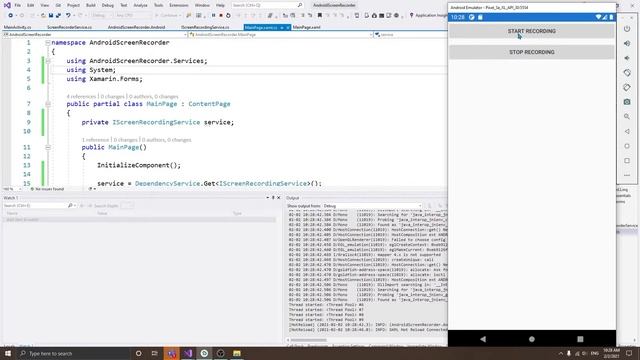Viewport: 640px width, 360px height.
Task: Click the Pause debugging (Break All) icon
Action: (213, 16)
